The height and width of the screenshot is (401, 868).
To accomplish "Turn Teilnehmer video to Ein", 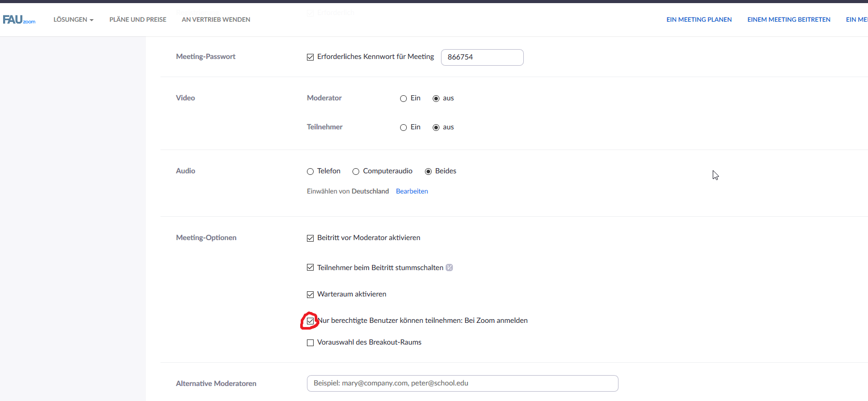I will pyautogui.click(x=404, y=127).
